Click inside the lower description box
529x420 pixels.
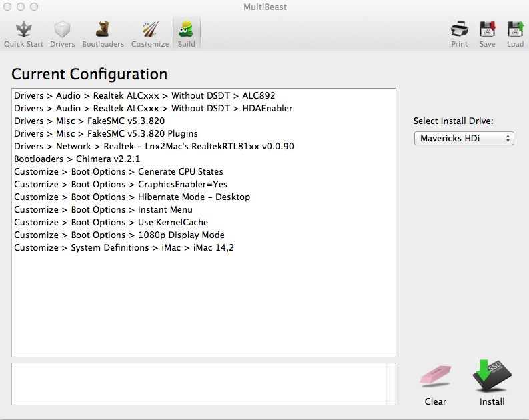click(199, 384)
